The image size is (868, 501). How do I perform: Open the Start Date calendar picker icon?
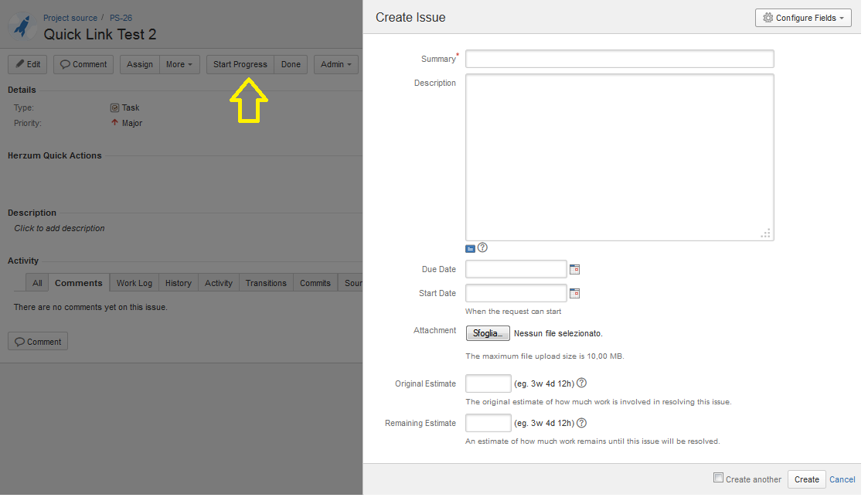[x=574, y=294]
